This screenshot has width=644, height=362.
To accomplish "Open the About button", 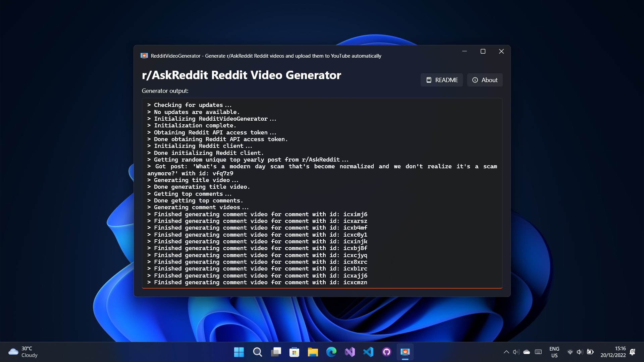I will click(485, 80).
